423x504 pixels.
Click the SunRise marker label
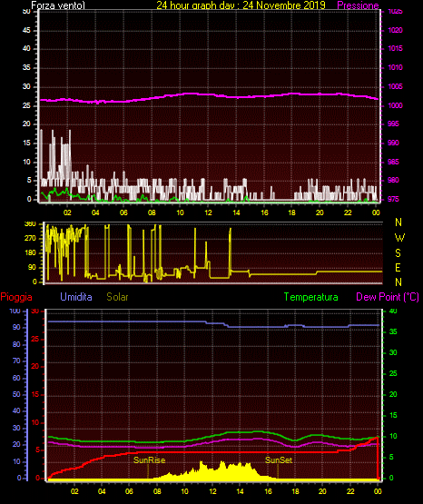click(150, 460)
